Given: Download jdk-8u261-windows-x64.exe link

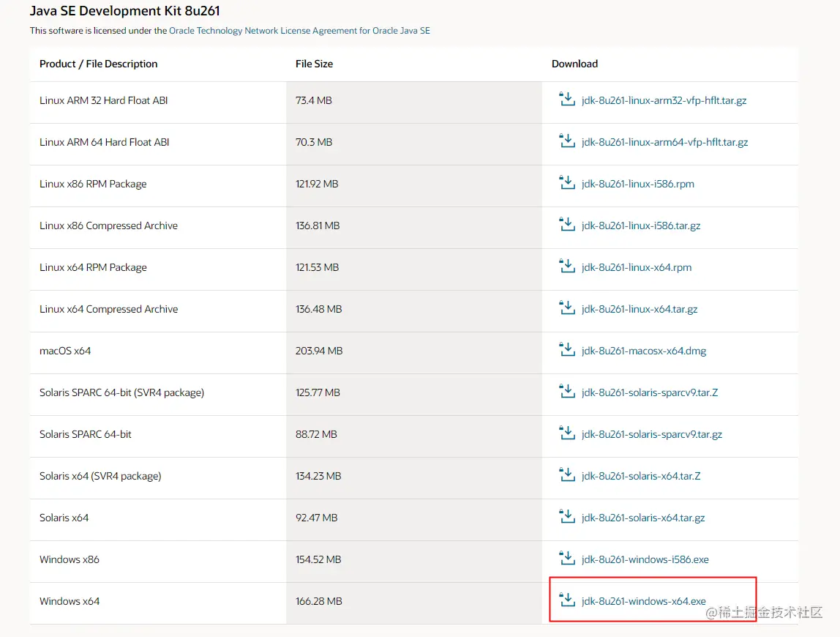Looking at the screenshot, I should click(x=643, y=602).
